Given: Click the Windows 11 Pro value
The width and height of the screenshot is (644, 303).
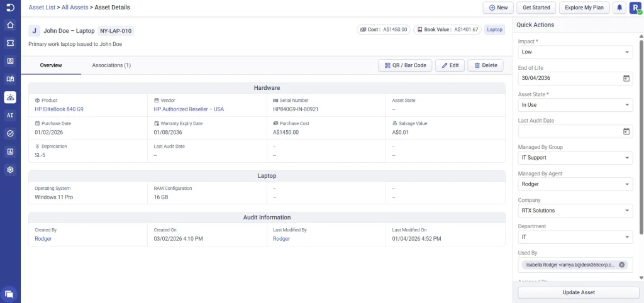Looking at the screenshot, I should click(x=54, y=197).
